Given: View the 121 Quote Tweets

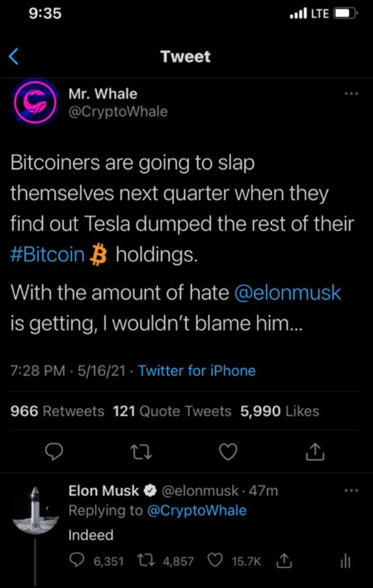Looking at the screenshot, I should [x=172, y=411].
